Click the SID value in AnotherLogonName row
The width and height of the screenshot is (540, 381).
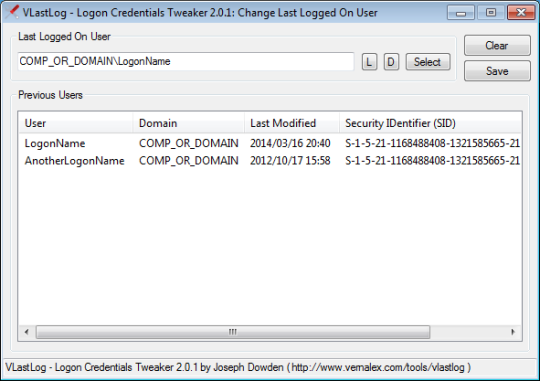[x=433, y=161]
